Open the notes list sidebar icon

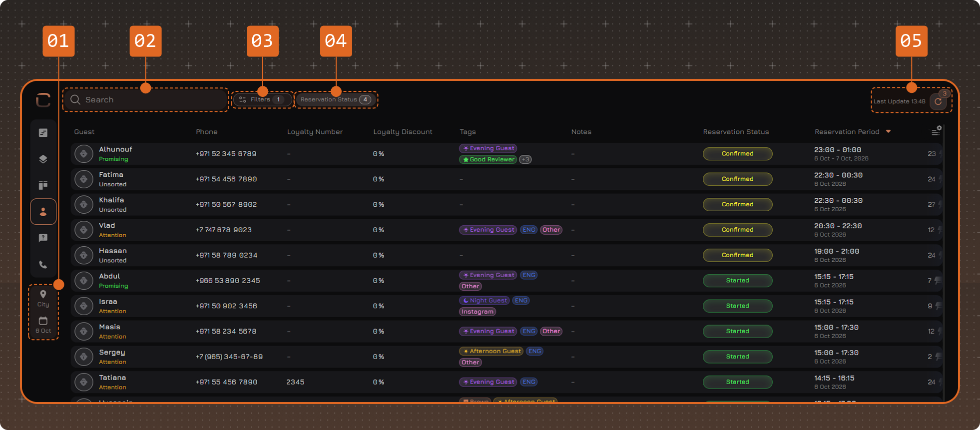coord(43,133)
